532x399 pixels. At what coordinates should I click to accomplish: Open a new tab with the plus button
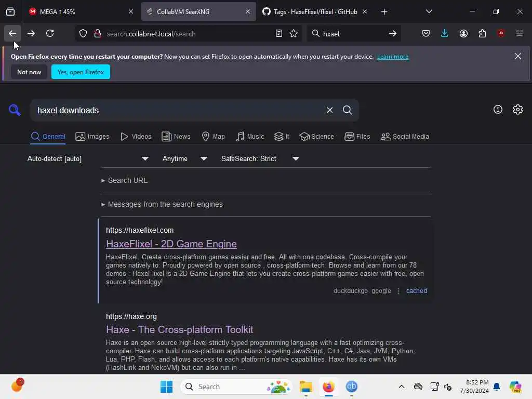(x=384, y=12)
